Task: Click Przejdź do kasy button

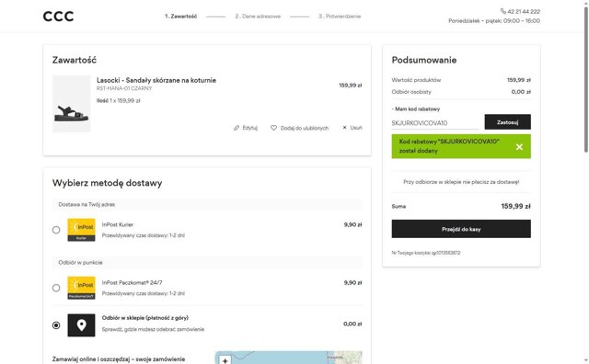Action: tap(461, 229)
